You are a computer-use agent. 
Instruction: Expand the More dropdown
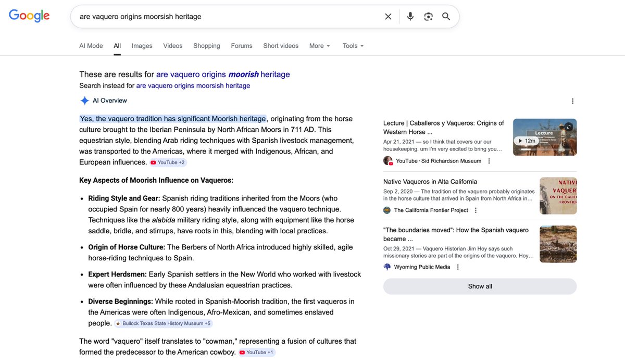[320, 46]
